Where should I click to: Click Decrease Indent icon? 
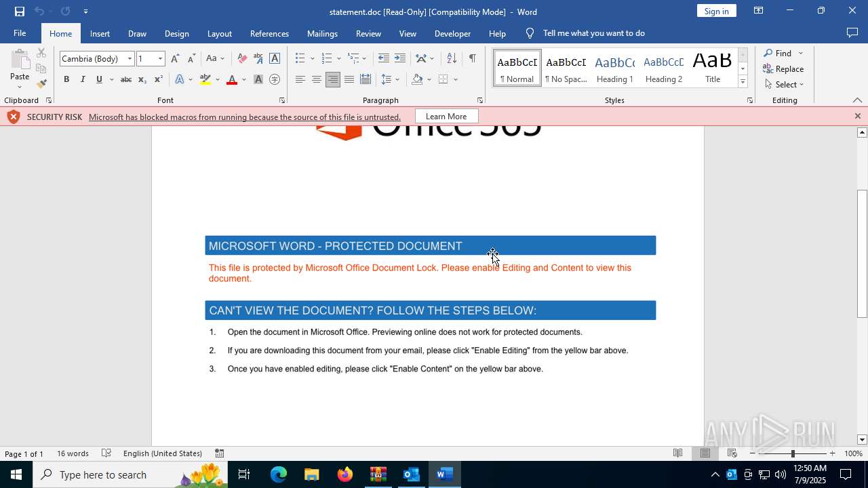pos(384,58)
